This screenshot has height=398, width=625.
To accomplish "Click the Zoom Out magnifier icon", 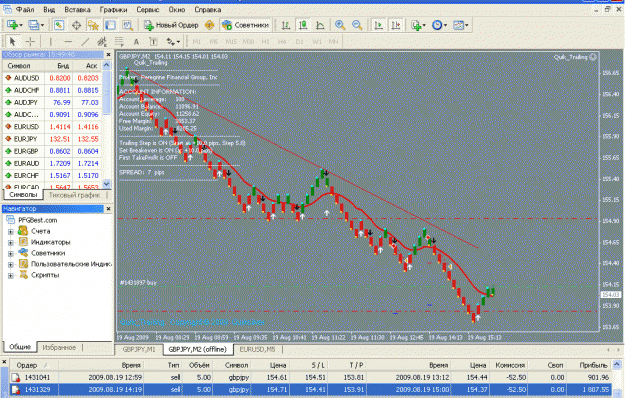I will point(357,25).
